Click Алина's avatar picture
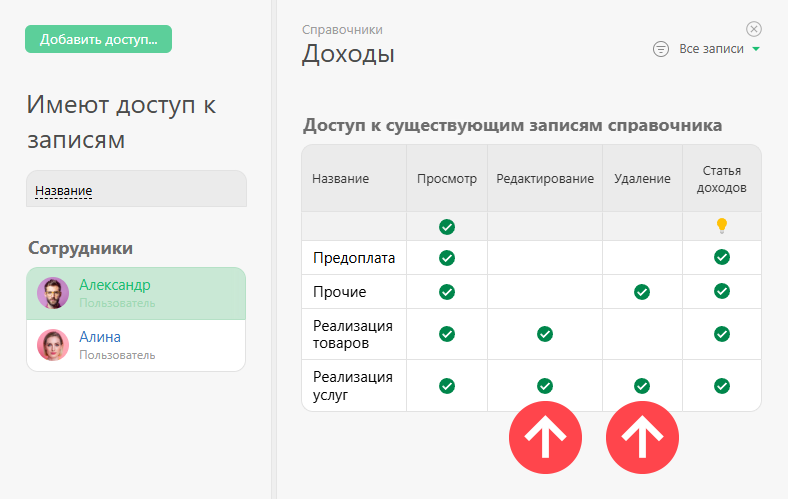 click(x=53, y=345)
